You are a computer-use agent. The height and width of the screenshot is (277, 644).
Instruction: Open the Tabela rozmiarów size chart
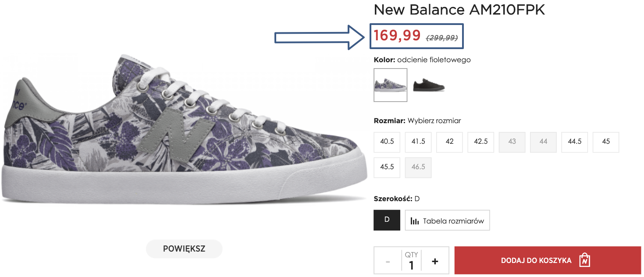tap(447, 220)
